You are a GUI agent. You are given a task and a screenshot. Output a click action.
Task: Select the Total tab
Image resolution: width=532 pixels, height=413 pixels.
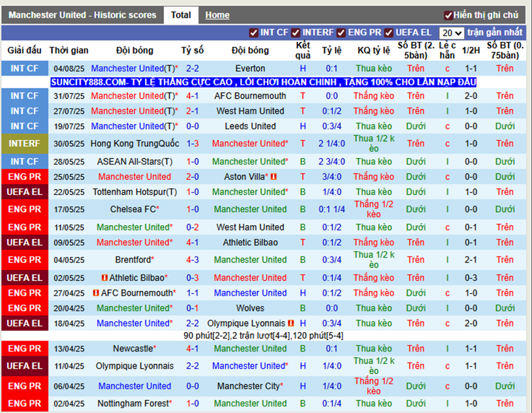181,15
